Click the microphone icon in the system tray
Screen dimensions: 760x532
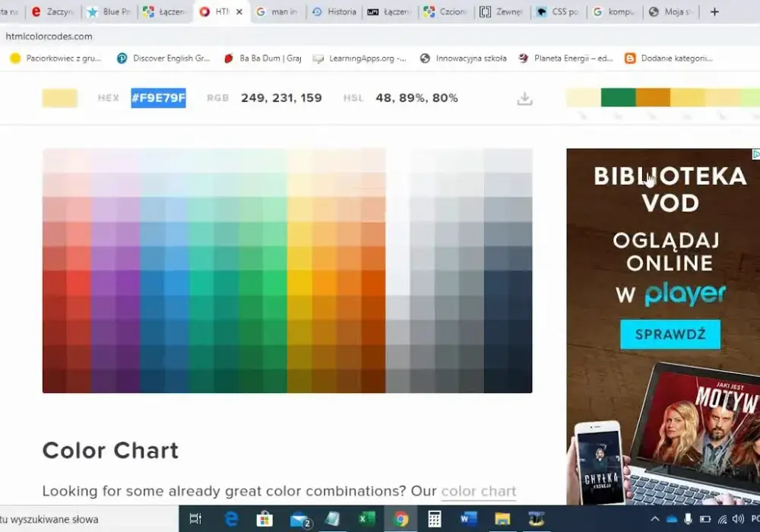tap(688, 519)
